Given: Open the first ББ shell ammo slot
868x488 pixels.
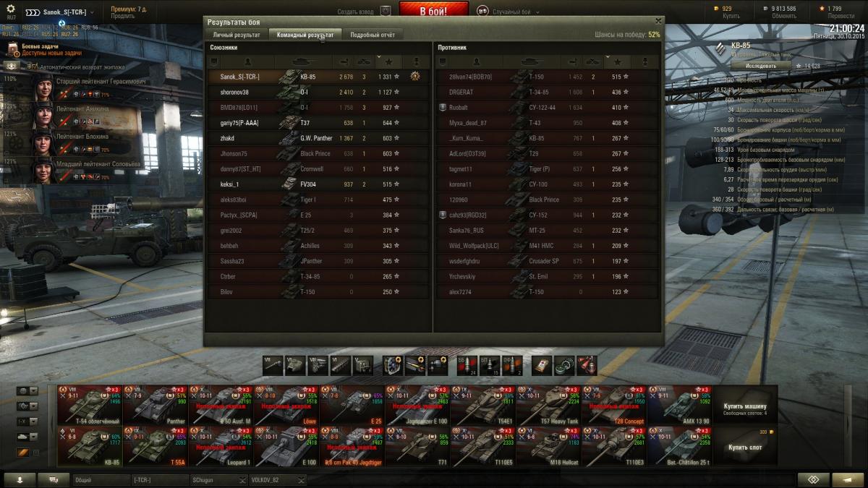Looking at the screenshot, I should pyautogui.click(x=468, y=365).
